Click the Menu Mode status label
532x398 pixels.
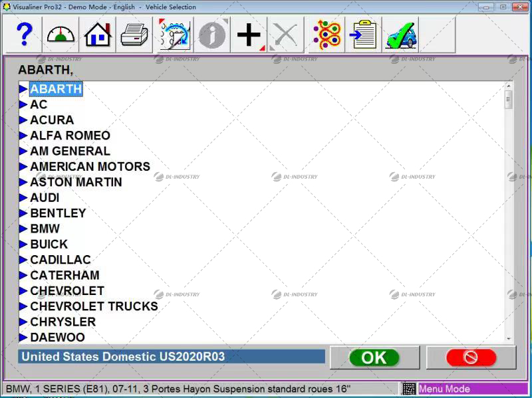448,387
